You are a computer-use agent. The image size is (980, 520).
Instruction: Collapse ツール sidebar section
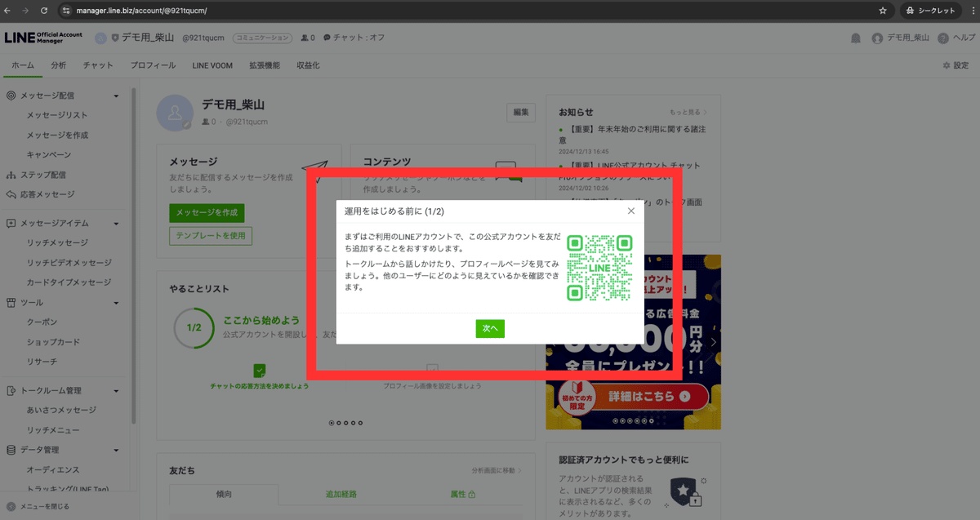[x=116, y=303]
